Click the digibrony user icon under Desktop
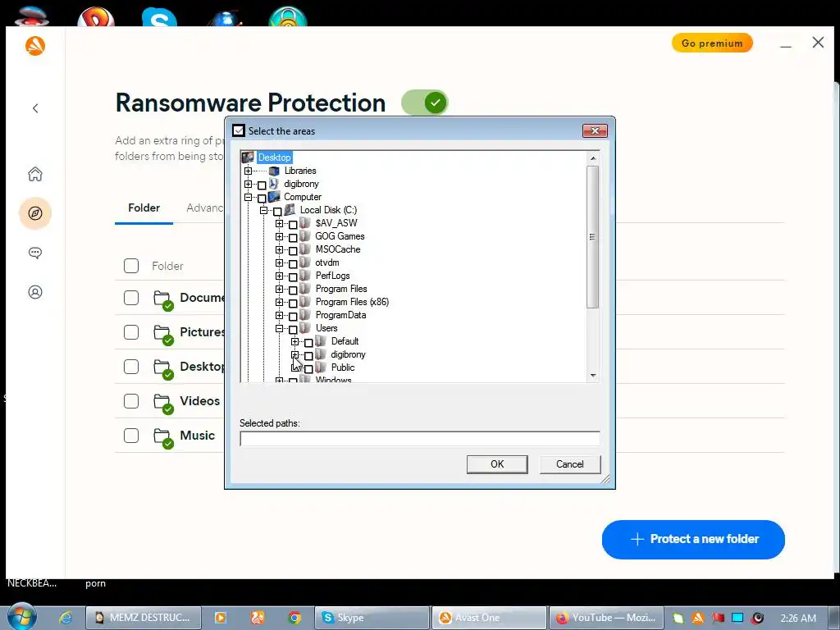Viewport: 840px width, 630px height. (x=273, y=184)
